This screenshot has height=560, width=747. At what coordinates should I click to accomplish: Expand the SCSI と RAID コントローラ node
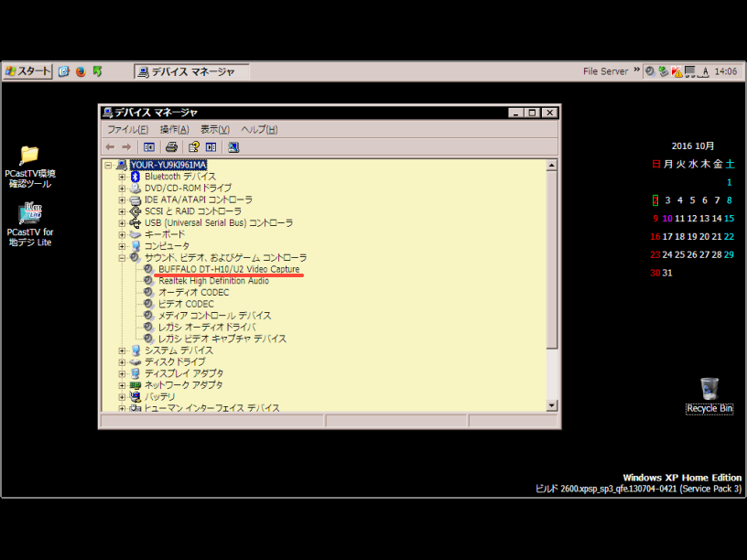[122, 211]
